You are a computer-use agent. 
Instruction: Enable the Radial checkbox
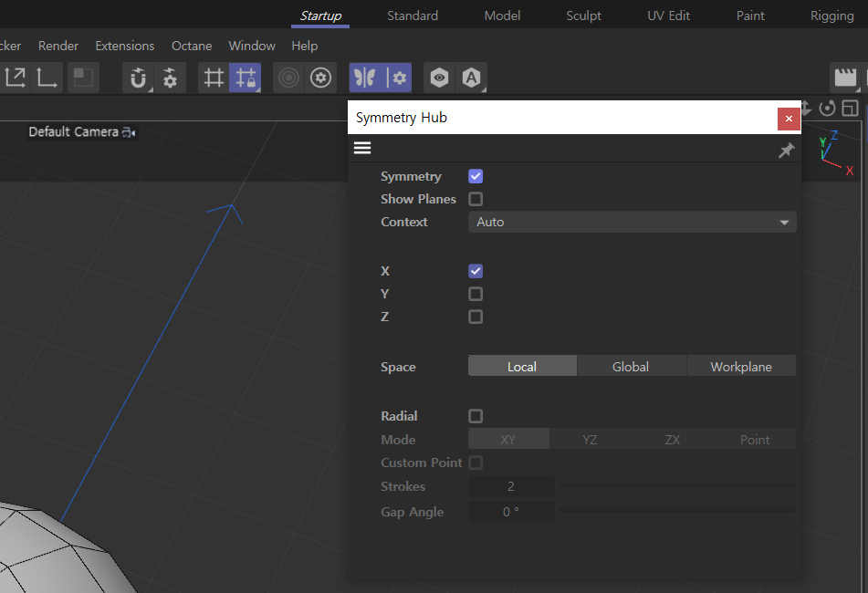[476, 416]
